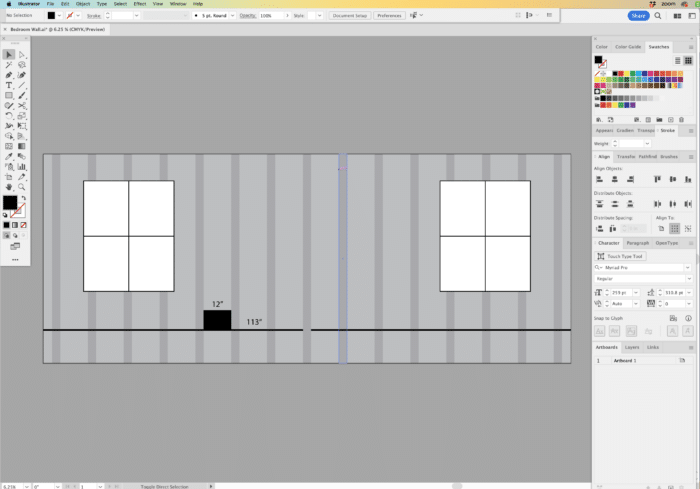Viewport: 700px width, 489px height.
Task: Open the Effect menu
Action: point(140,4)
